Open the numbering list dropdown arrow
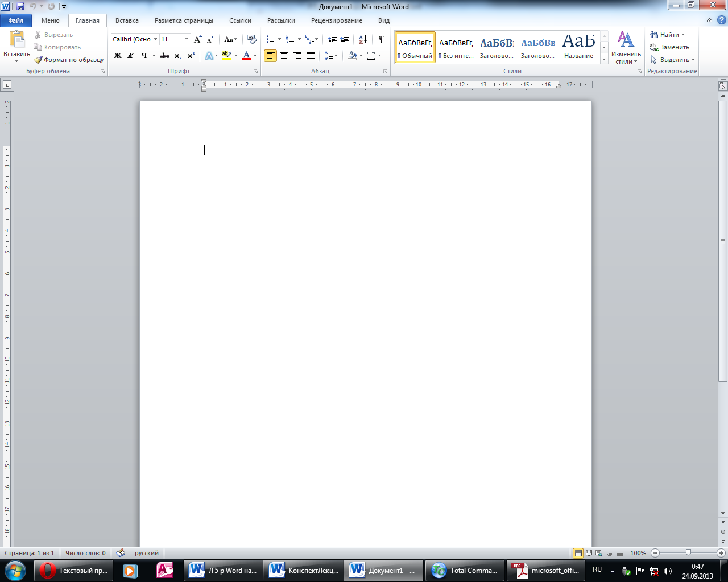This screenshot has width=728, height=582. (299, 39)
